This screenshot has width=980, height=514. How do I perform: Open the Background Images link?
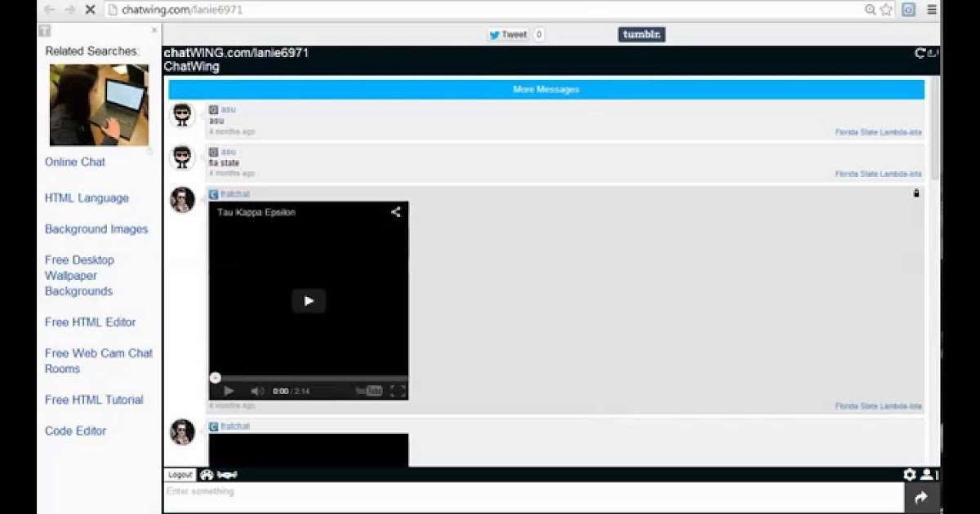click(x=96, y=229)
